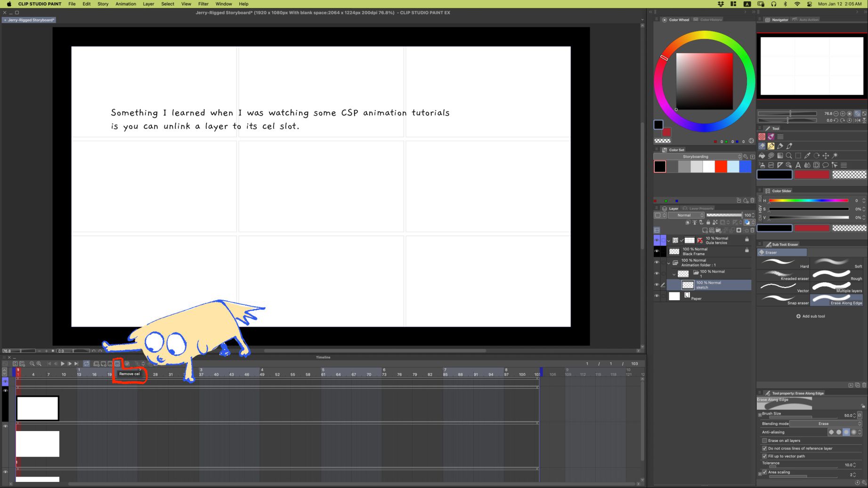Pick the Move layer tool

coord(826,156)
